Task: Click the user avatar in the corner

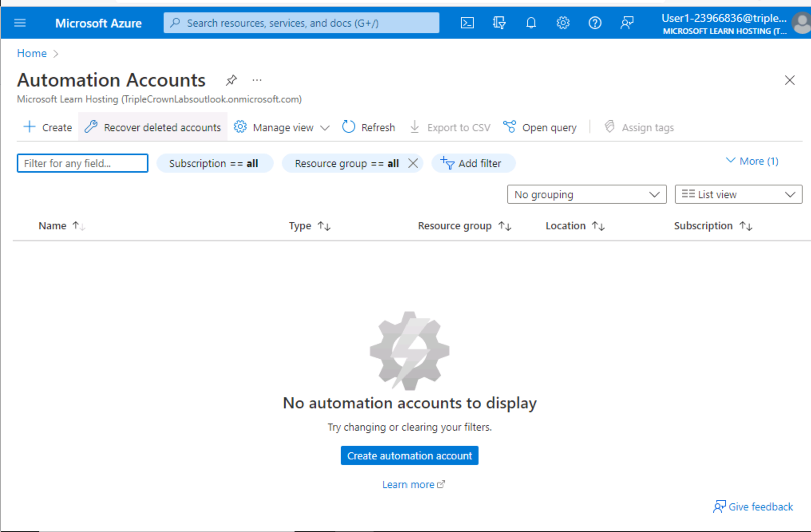Action: [x=801, y=23]
